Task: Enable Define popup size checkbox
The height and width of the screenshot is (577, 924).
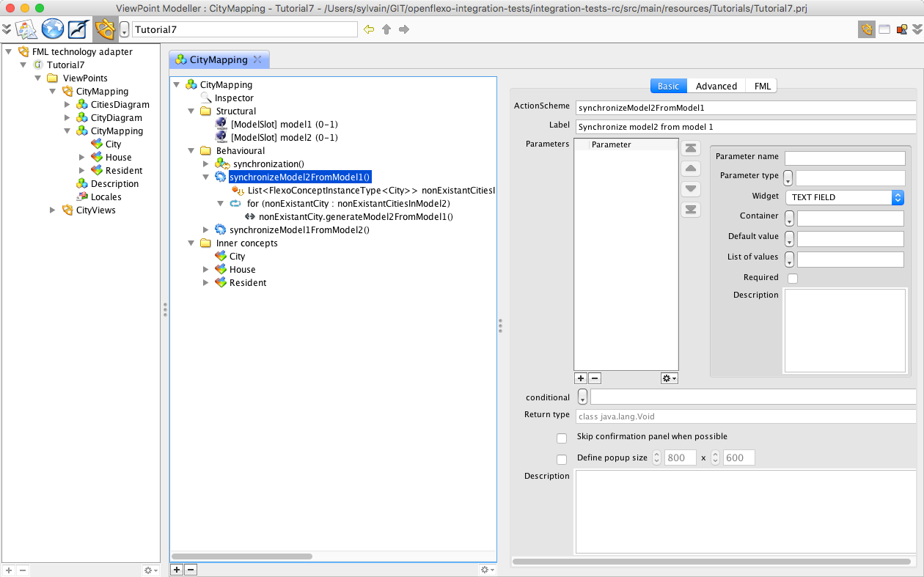Action: (562, 459)
